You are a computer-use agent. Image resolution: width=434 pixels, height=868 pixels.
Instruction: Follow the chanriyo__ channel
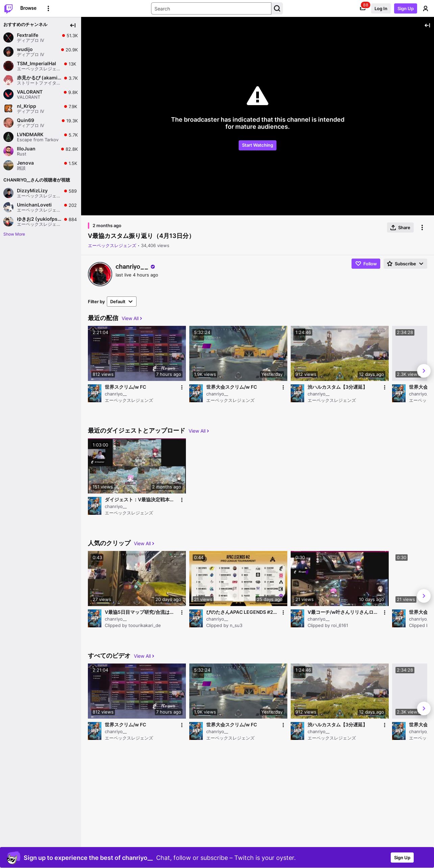(366, 264)
